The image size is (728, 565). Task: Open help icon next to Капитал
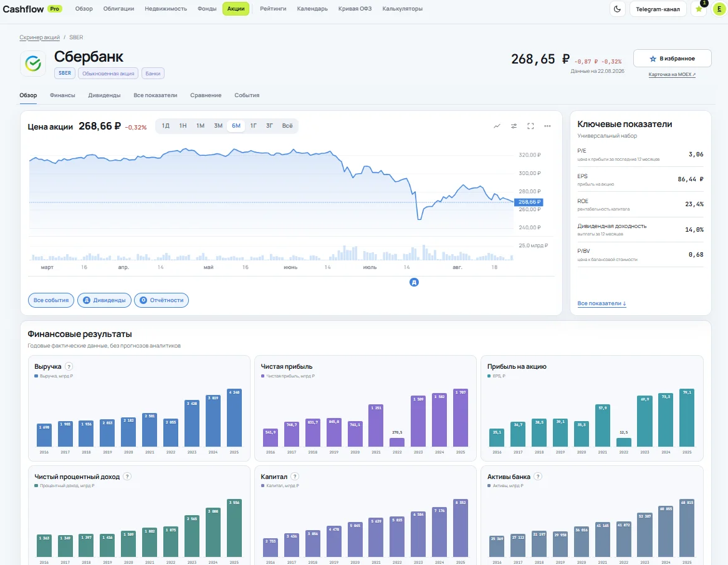click(295, 477)
